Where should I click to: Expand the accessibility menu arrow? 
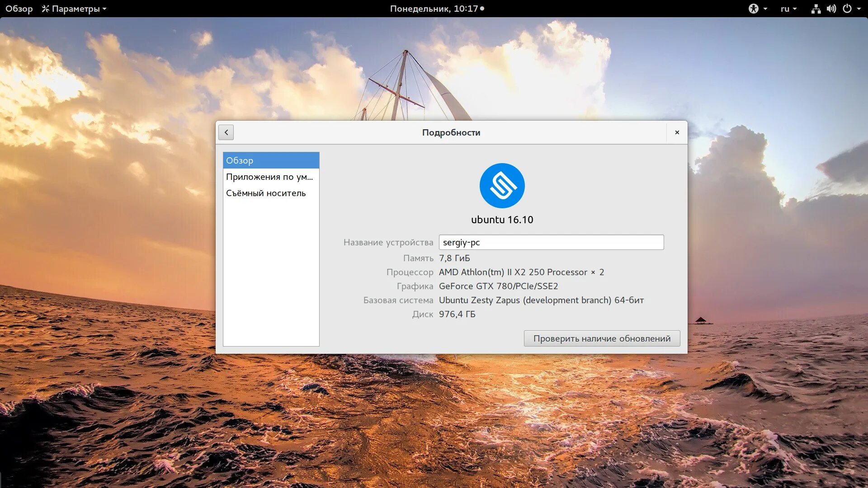pyautogui.click(x=765, y=9)
